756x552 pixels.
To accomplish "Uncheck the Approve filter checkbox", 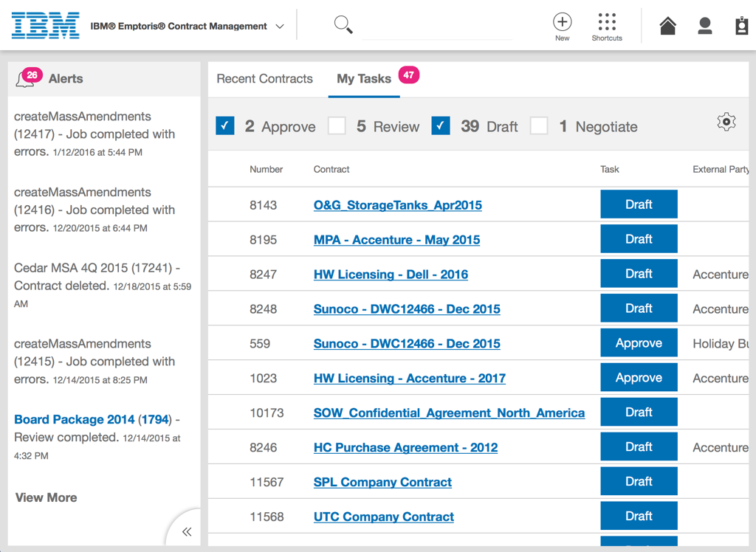I will [x=225, y=125].
